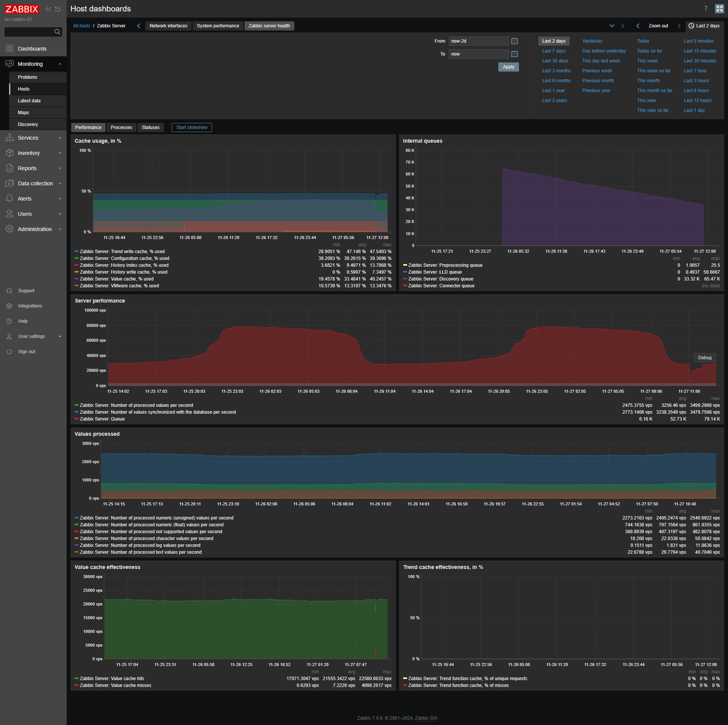Collapse the sidebar with double-chevron icon
Screen dimensions: 728x725
pyautogui.click(x=48, y=9)
